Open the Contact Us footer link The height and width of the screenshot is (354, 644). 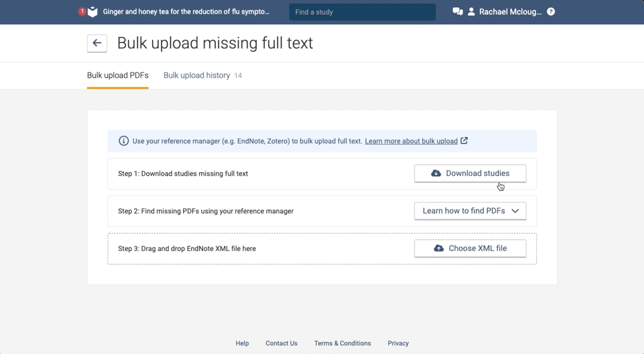pos(281,343)
